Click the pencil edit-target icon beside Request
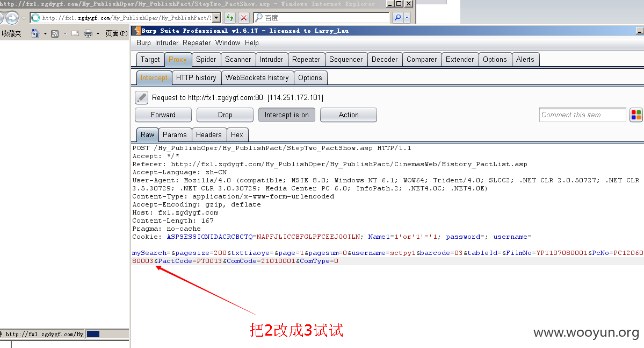The width and height of the screenshot is (644, 348). click(x=141, y=97)
